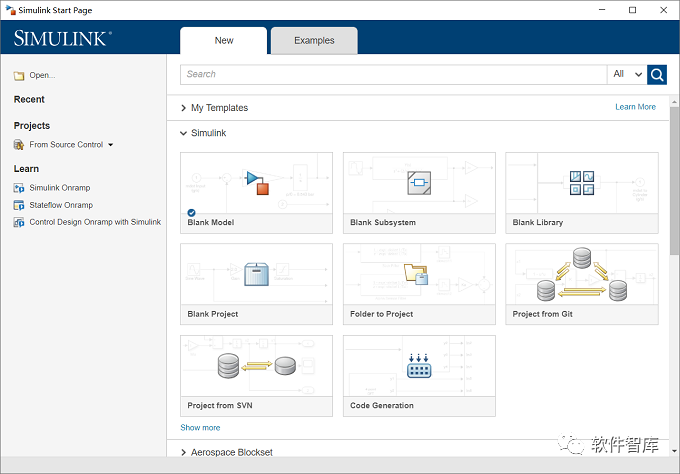Click the From Source Control icon
The width and height of the screenshot is (680, 474).
coord(19,145)
